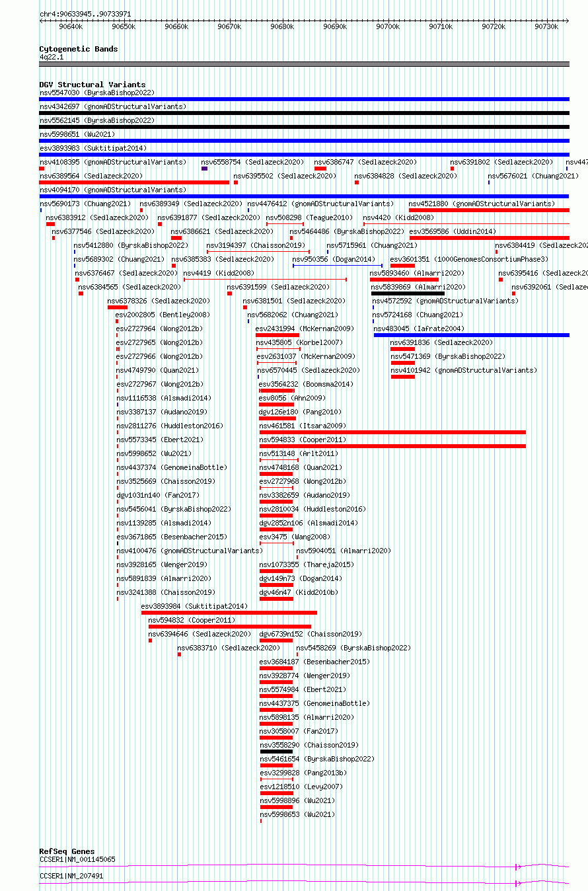Click the 90700k ruler tick label
This screenshot has width=588, height=891.
click(x=388, y=26)
